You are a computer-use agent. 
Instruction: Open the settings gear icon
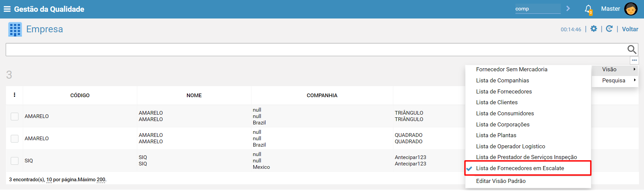[594, 29]
